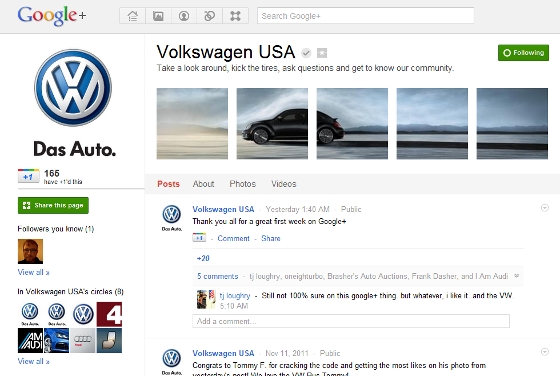The image size is (560, 376).
Task: Open the Circles icon in top toolbar
Action: (210, 16)
